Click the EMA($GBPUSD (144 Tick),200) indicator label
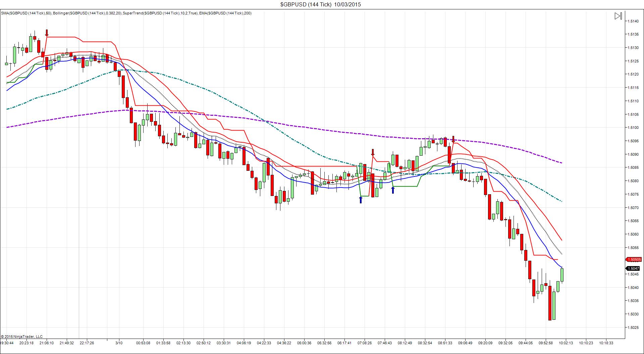644x354 pixels. click(225, 13)
